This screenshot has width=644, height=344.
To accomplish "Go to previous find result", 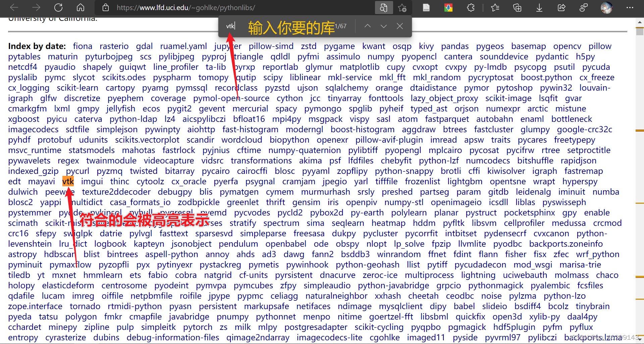I will (368, 26).
